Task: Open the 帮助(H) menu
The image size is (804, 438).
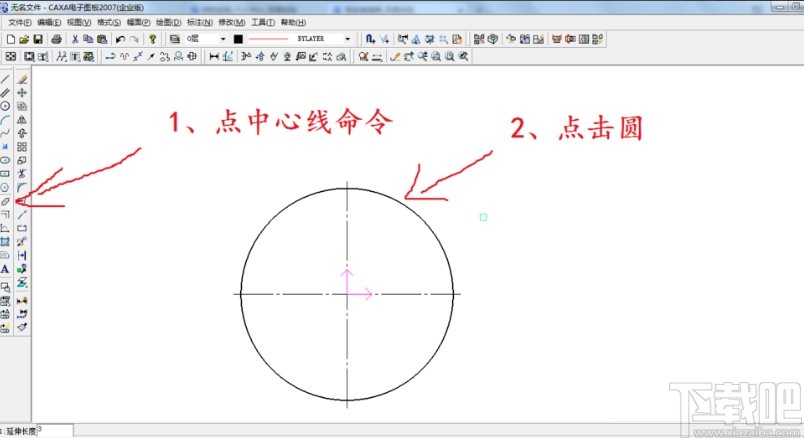Action: [293, 23]
